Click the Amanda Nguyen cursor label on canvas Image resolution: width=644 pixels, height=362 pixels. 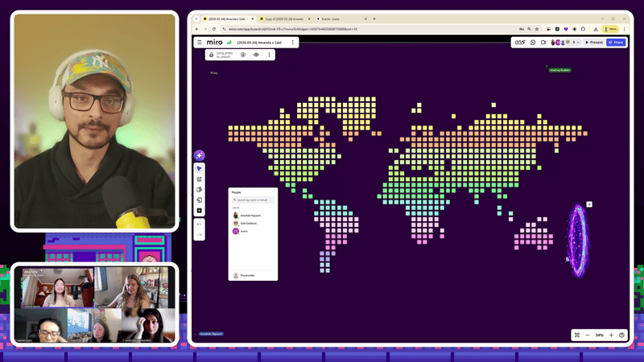pyautogui.click(x=211, y=334)
